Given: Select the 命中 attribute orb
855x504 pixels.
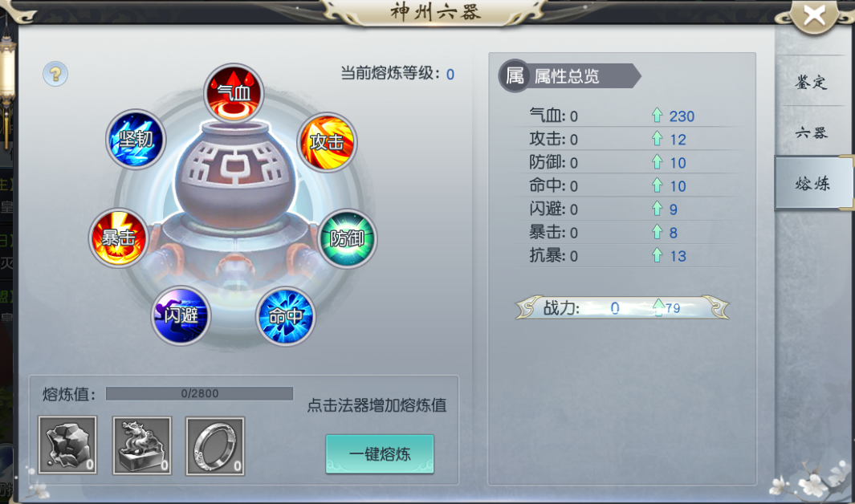Looking at the screenshot, I should click(x=285, y=316).
